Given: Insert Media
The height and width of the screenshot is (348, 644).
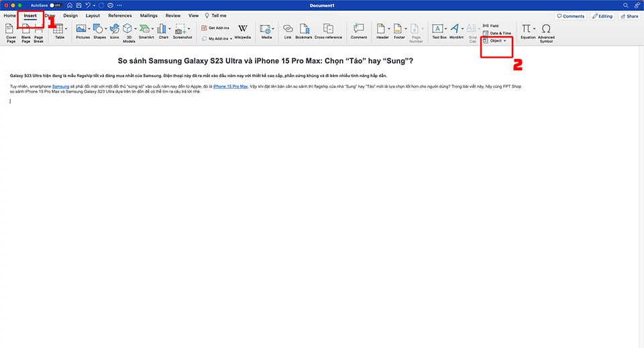Looking at the screenshot, I should [x=266, y=32].
